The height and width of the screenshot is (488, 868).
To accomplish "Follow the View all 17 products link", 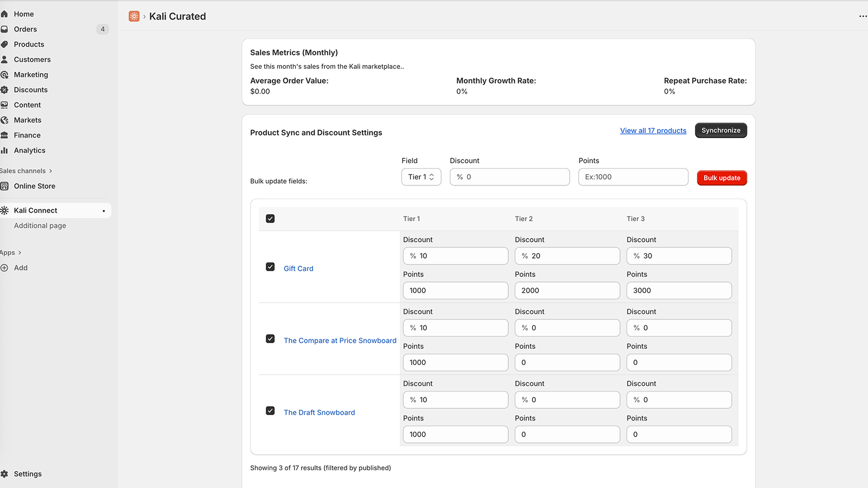I will click(x=653, y=131).
